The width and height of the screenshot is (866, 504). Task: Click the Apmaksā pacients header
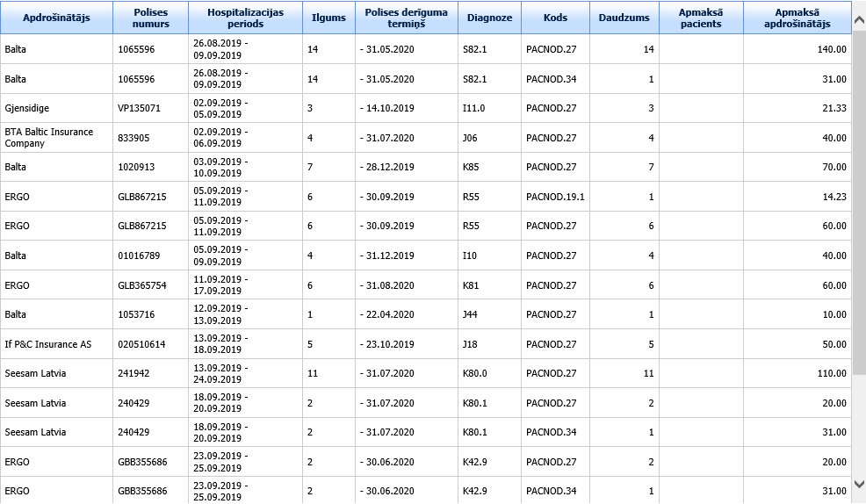point(700,18)
